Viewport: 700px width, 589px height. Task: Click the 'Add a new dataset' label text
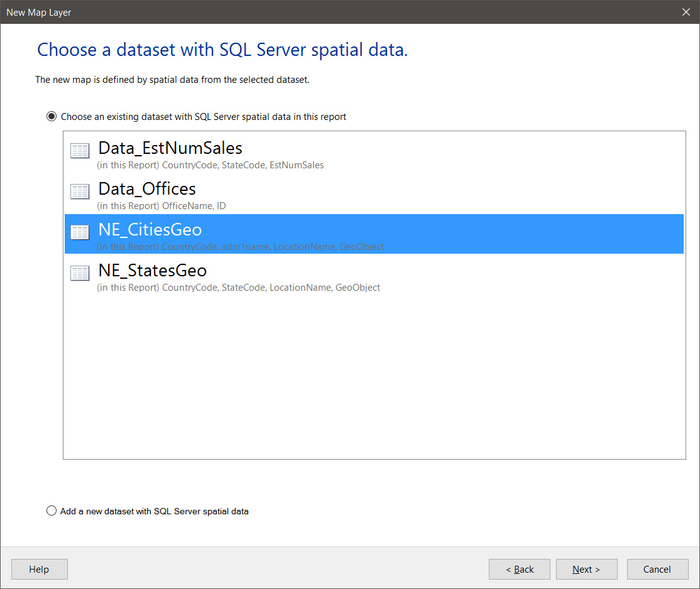(155, 511)
